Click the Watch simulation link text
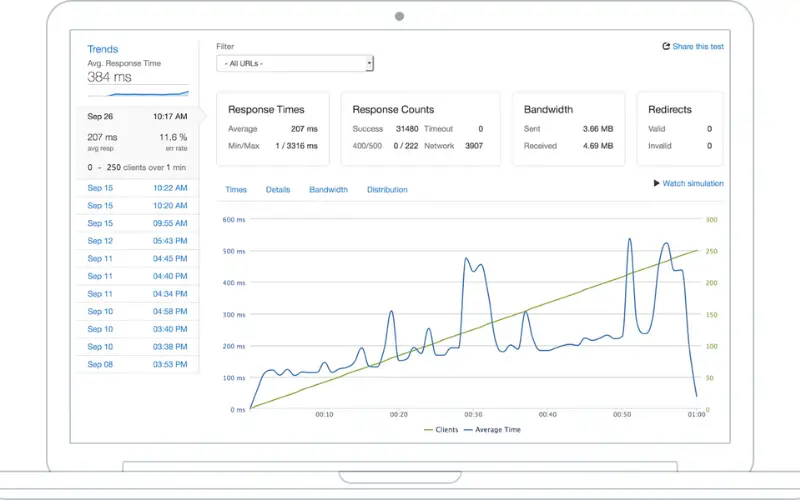 pyautogui.click(x=693, y=184)
